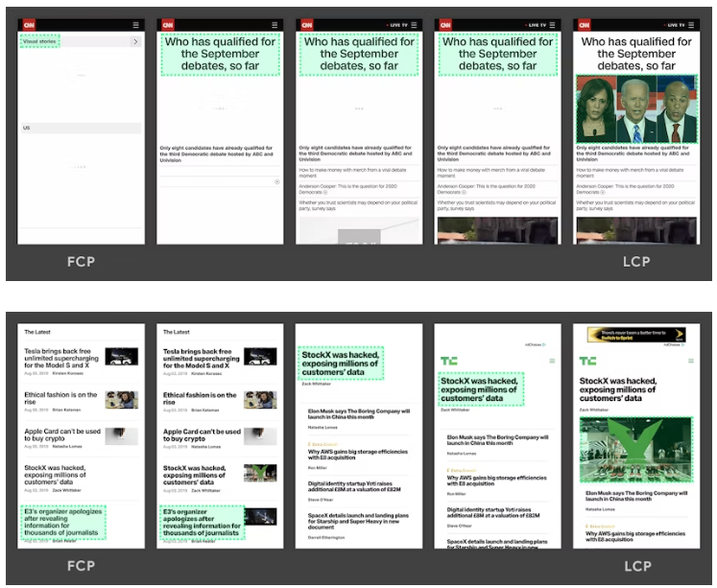Click the merch money link below the candidates photo
This screenshot has height=588, width=717.
[x=630, y=173]
